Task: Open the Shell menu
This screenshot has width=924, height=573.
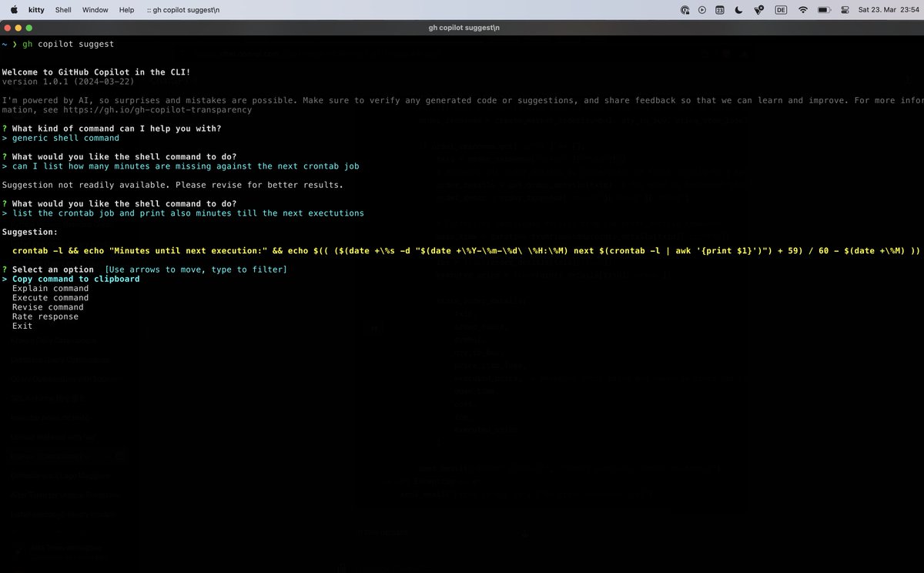Action: pyautogui.click(x=64, y=10)
